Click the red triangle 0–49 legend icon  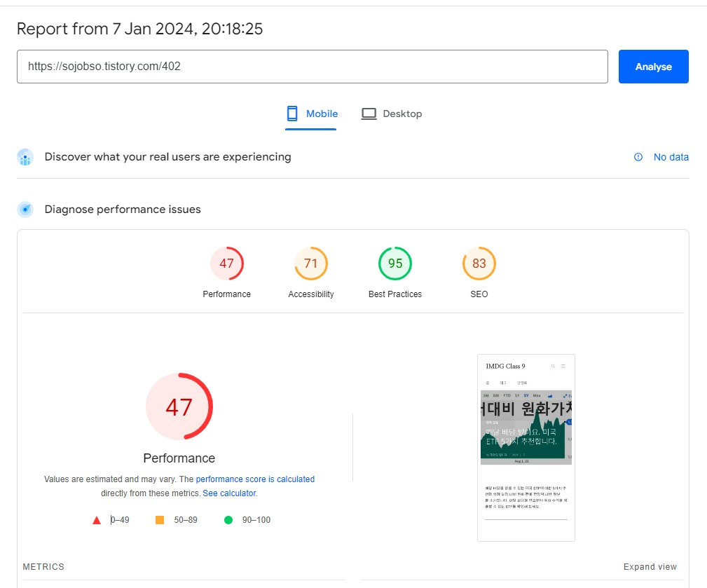tap(97, 520)
